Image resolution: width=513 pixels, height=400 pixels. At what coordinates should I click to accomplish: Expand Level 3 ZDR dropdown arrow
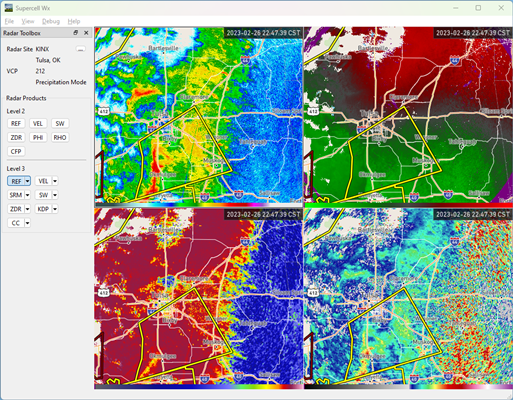28,209
